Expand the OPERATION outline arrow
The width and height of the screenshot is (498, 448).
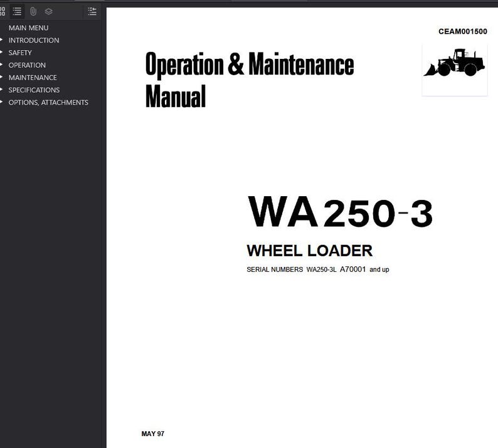click(2, 65)
